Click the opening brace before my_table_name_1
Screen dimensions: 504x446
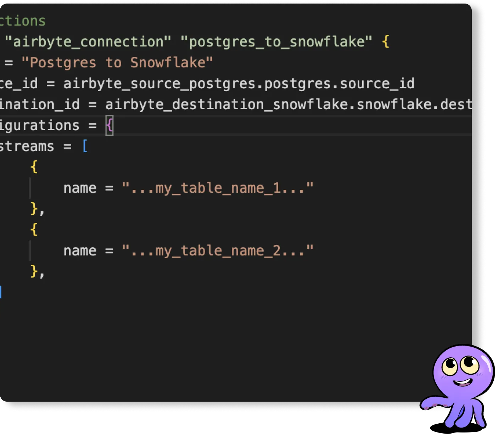click(34, 167)
